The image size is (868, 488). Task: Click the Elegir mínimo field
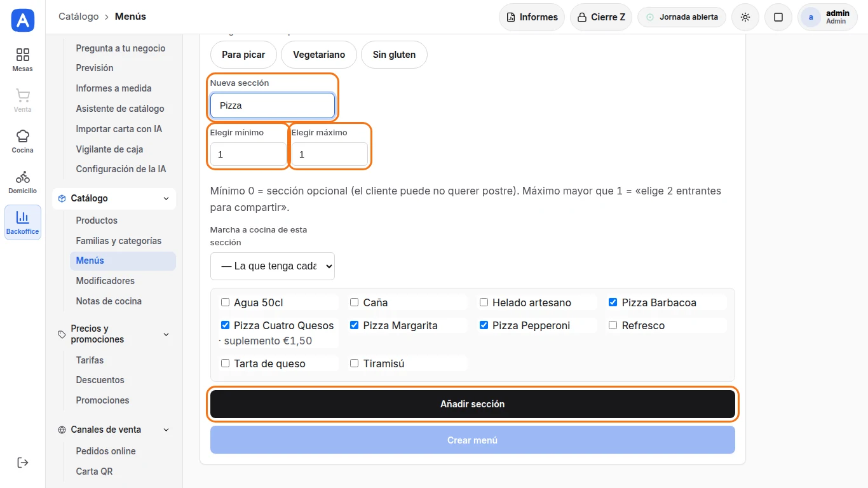(x=248, y=154)
